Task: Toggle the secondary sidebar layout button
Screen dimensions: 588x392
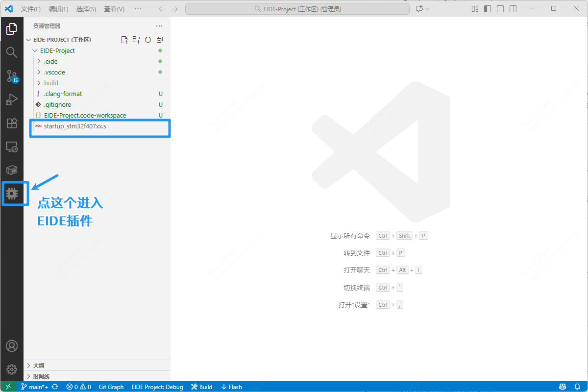Action: tap(513, 9)
